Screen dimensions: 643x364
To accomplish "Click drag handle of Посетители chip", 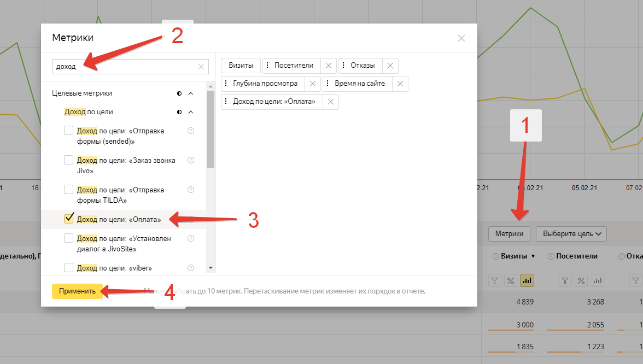I will point(267,65).
